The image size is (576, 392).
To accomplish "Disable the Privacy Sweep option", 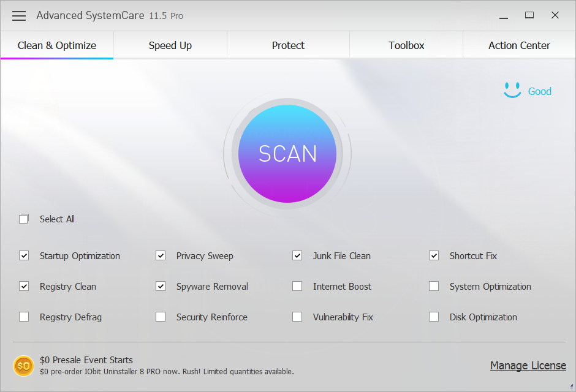I will point(161,255).
